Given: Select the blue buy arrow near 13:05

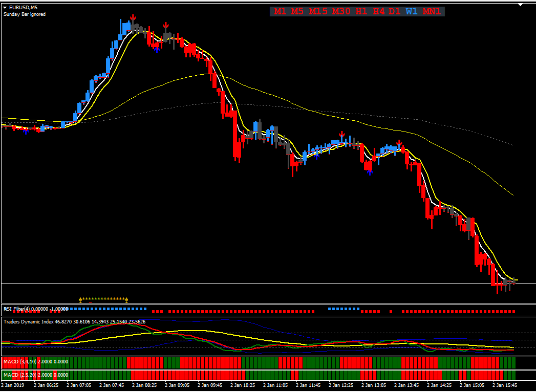Looking at the screenshot, I should tap(369, 172).
